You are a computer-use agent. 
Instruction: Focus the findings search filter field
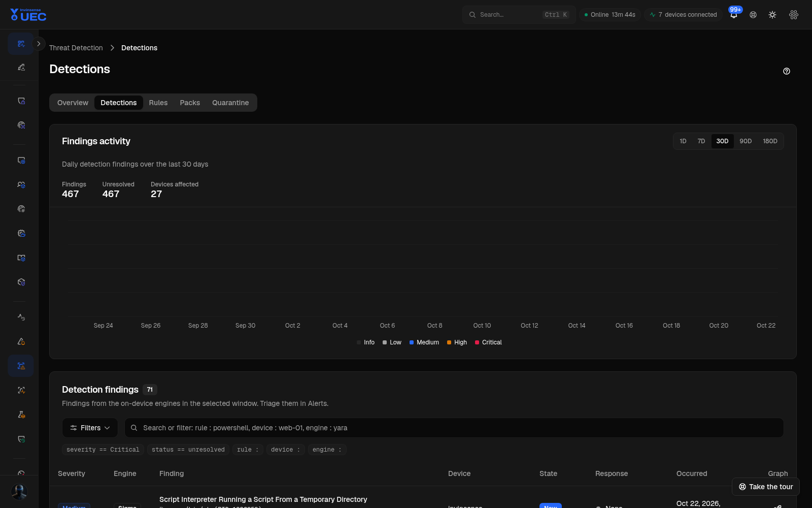pyautogui.click(x=454, y=428)
